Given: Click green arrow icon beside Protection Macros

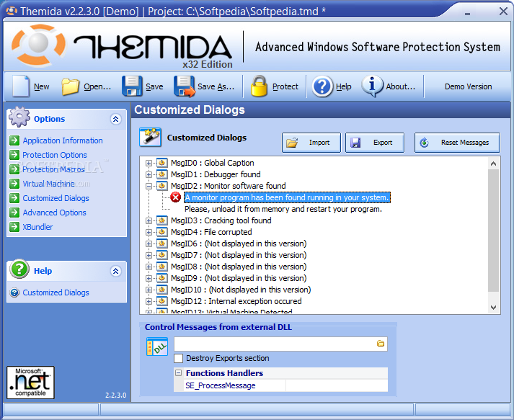Looking at the screenshot, I should click(14, 169).
